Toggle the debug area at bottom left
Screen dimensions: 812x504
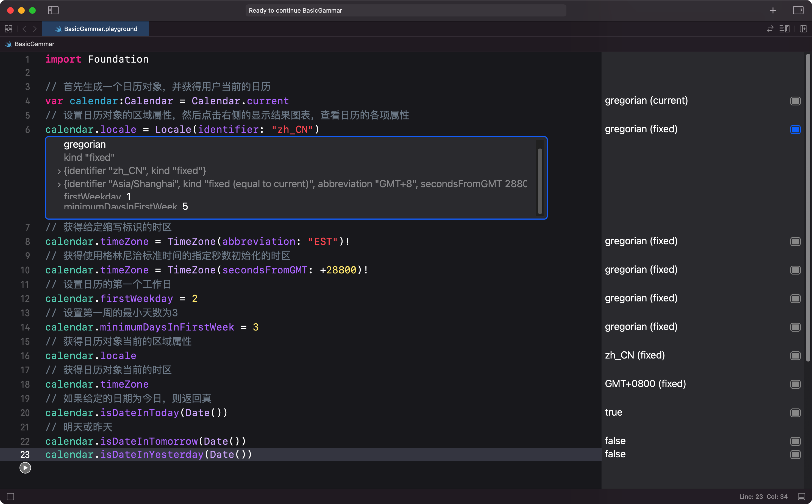(x=10, y=497)
